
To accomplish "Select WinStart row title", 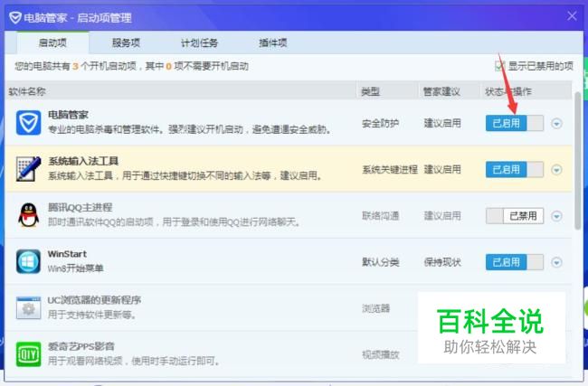I will coord(67,254).
